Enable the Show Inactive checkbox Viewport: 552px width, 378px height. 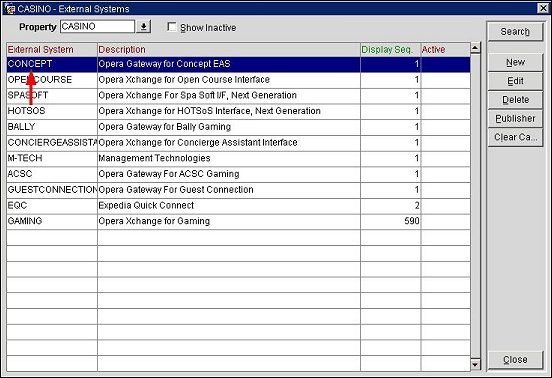coord(172,27)
